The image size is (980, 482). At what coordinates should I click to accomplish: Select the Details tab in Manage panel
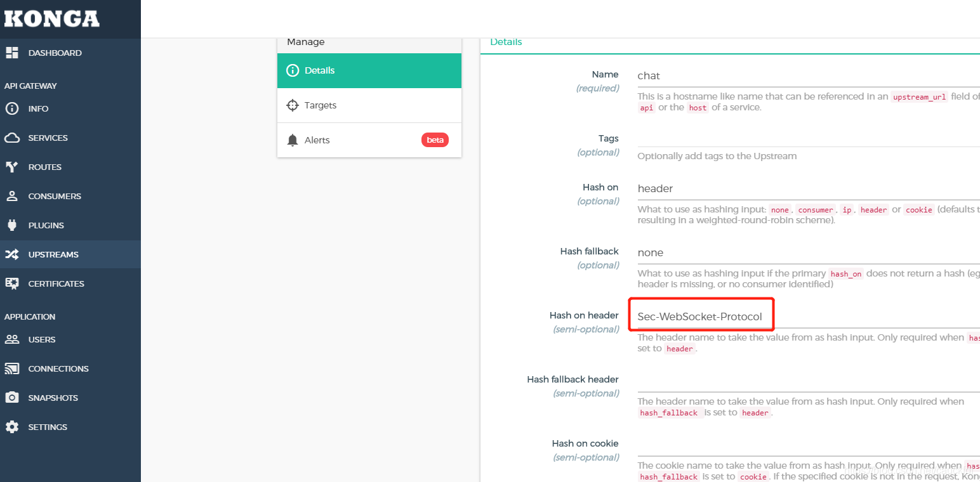369,70
